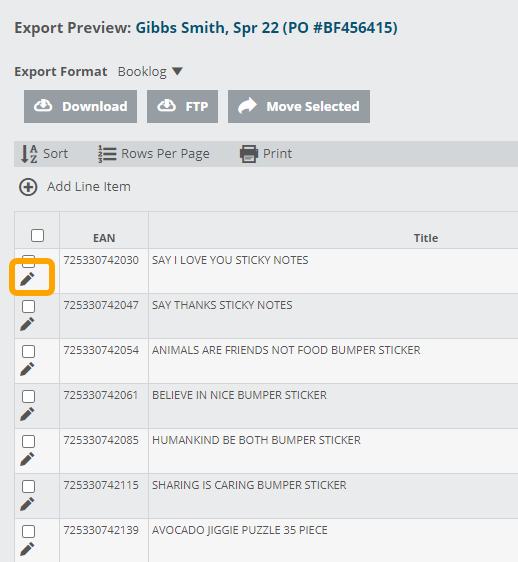This screenshot has width=518, height=562.
Task: Click pencil for SHARING IS CARING BUMPER STICKER
Action: [27, 504]
